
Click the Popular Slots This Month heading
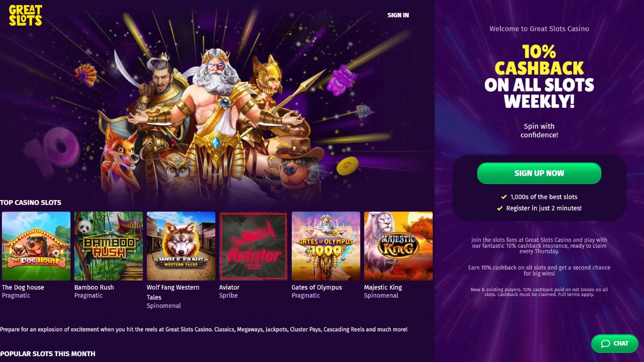(x=47, y=354)
